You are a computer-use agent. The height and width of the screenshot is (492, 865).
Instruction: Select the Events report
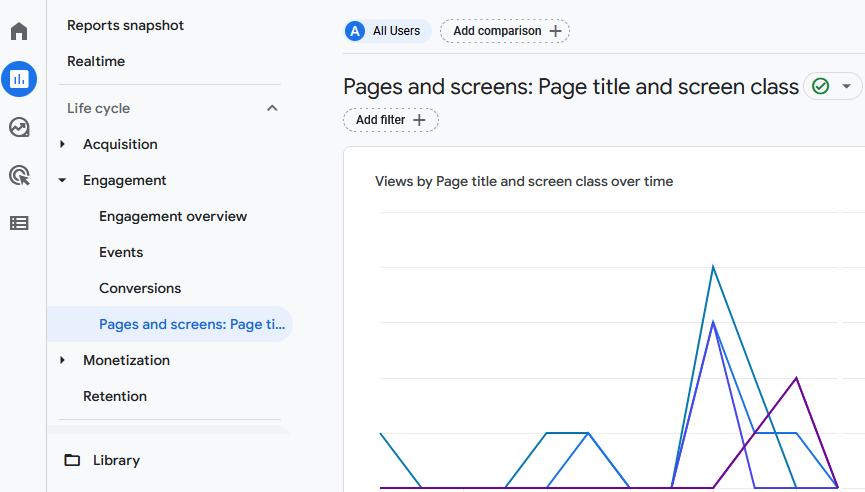tap(121, 252)
